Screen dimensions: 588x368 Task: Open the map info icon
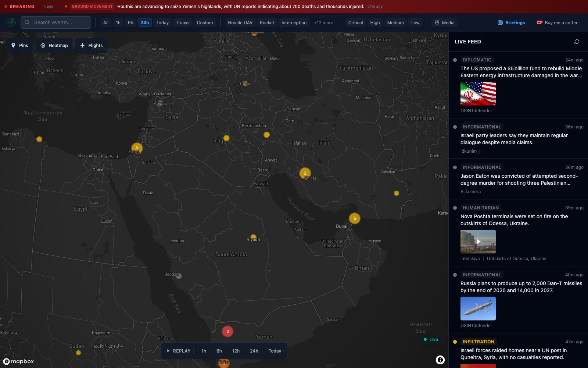[440, 360]
